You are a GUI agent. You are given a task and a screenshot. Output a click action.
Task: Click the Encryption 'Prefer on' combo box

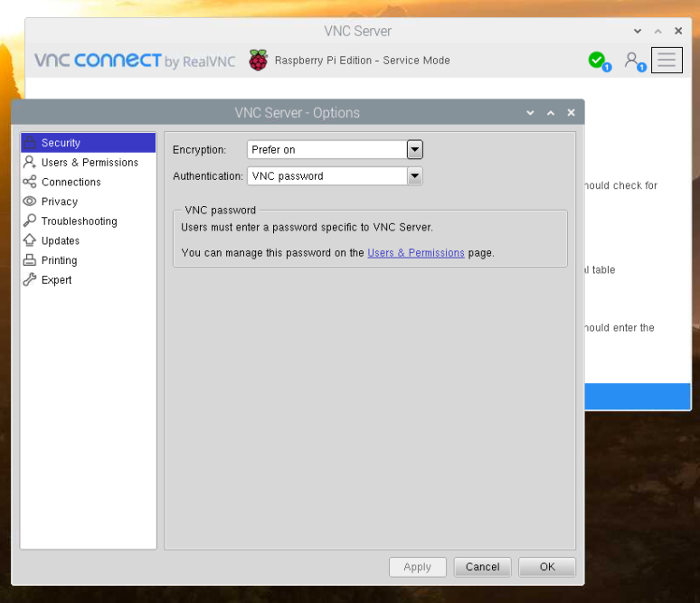335,149
